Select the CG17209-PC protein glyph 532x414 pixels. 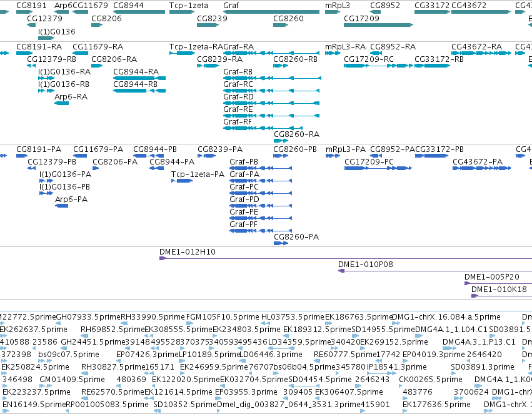378,168
